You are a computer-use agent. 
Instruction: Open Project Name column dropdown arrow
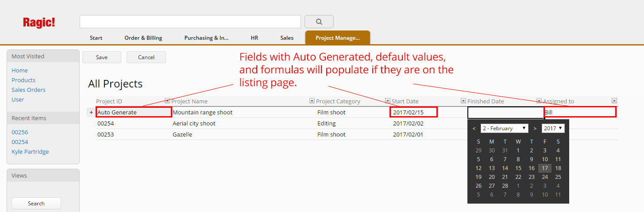coord(312,101)
